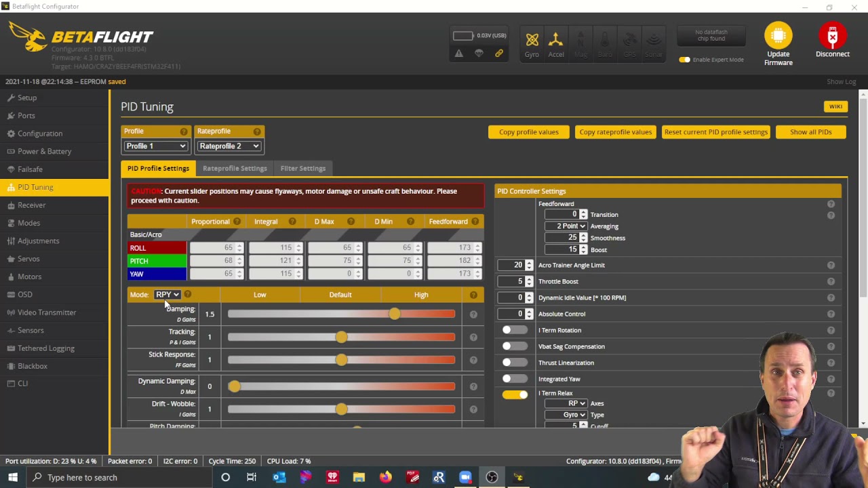Click Show all PIDs button
Image resolution: width=868 pixels, height=488 pixels.
coord(810,132)
